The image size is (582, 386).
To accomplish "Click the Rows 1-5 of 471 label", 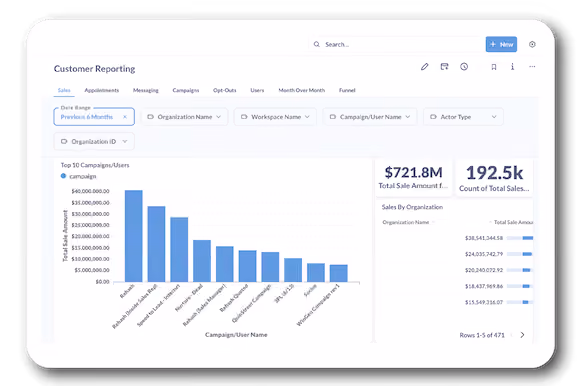I will coord(482,335).
